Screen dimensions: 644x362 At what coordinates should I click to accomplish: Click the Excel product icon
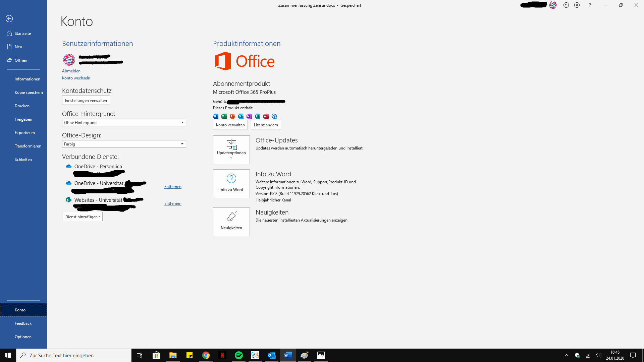(x=224, y=116)
